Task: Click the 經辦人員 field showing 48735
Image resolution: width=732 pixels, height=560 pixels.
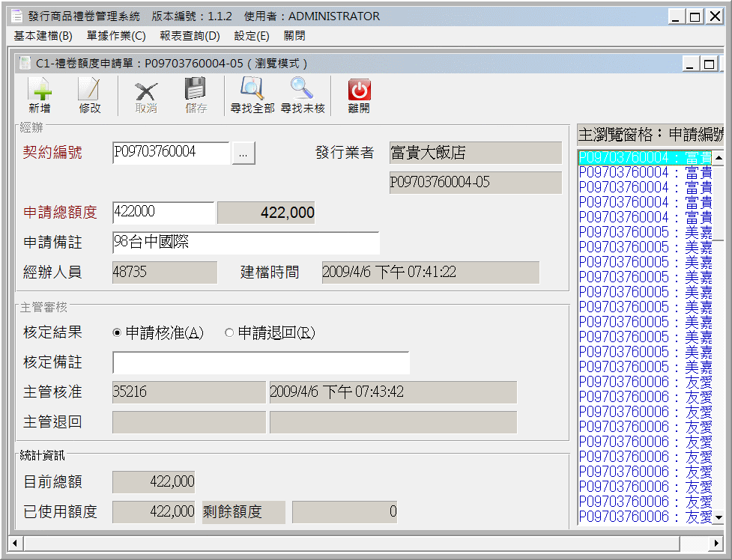Action: coord(165,273)
